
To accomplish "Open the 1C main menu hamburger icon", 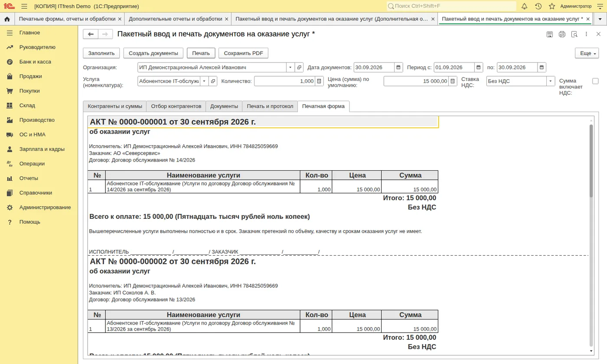I will pyautogui.click(x=24, y=6).
